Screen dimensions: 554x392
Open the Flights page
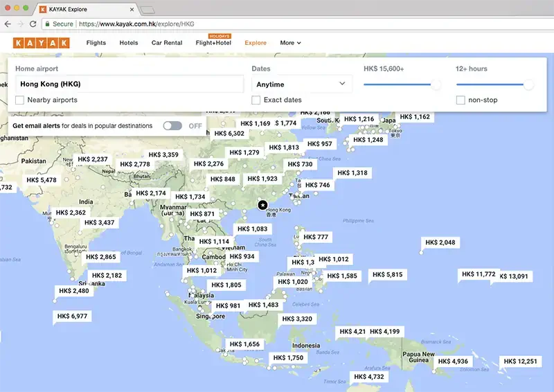pos(96,43)
